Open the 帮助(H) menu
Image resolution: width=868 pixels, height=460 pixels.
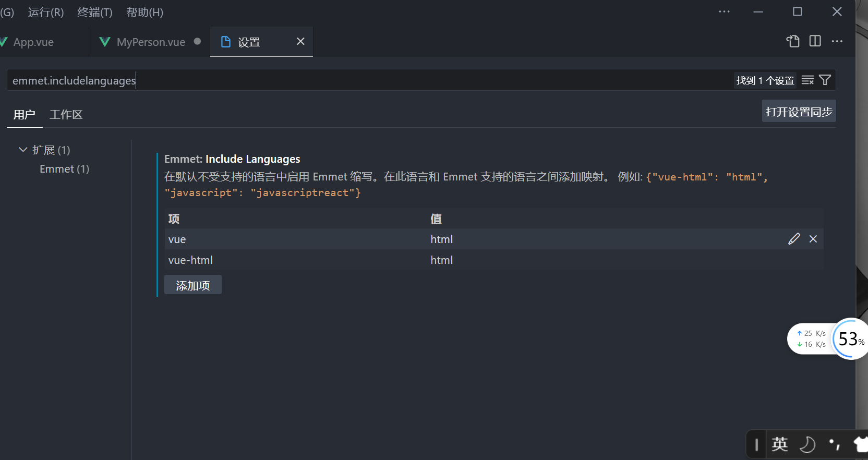pos(144,13)
